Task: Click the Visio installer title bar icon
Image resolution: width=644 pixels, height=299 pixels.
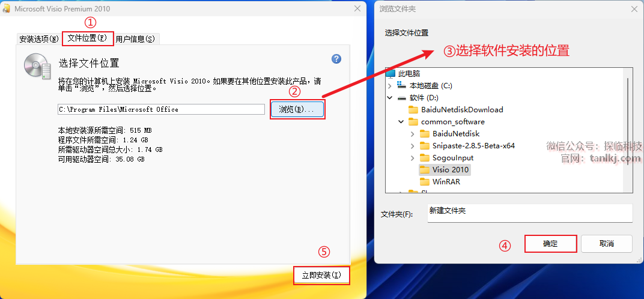Action: coord(7,8)
